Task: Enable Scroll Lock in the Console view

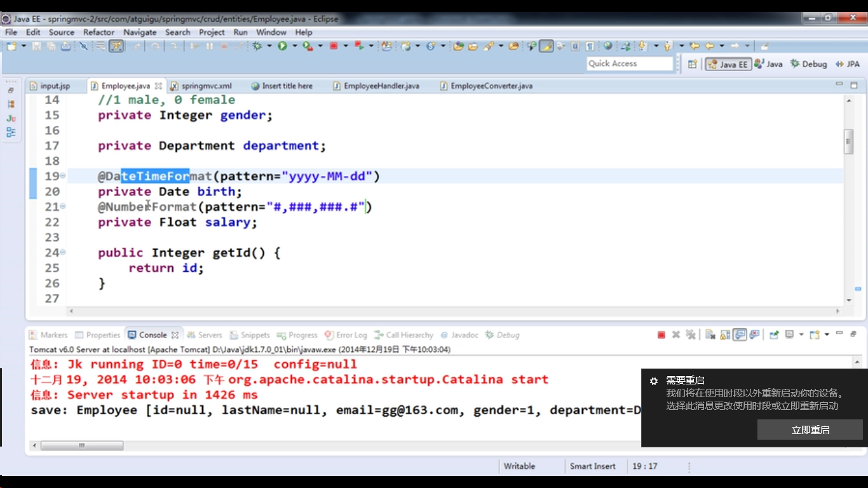Action: 724,335
